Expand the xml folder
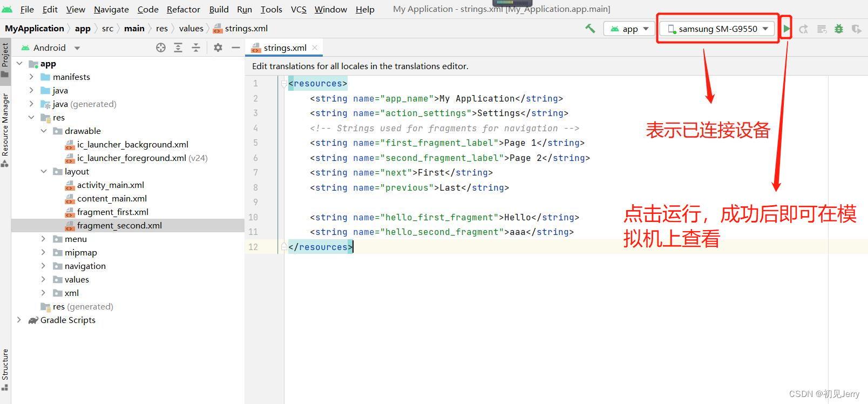 pyautogui.click(x=44, y=293)
